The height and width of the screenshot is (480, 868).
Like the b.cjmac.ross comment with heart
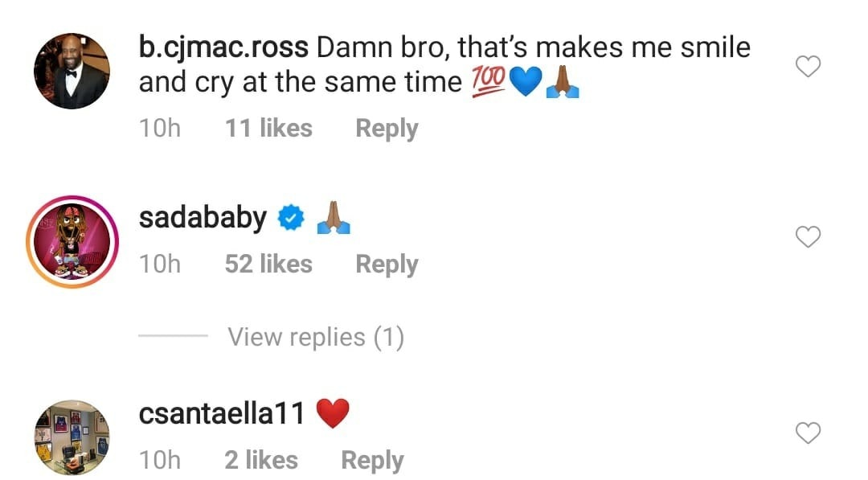[x=807, y=68]
